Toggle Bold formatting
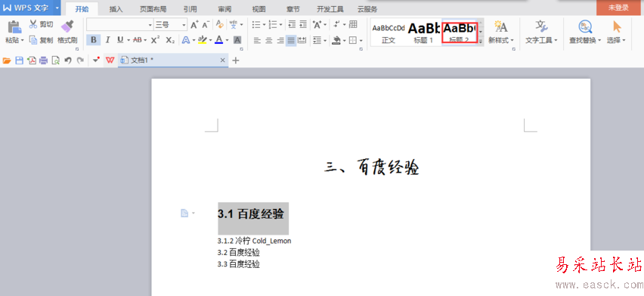The image size is (644, 296). click(94, 40)
